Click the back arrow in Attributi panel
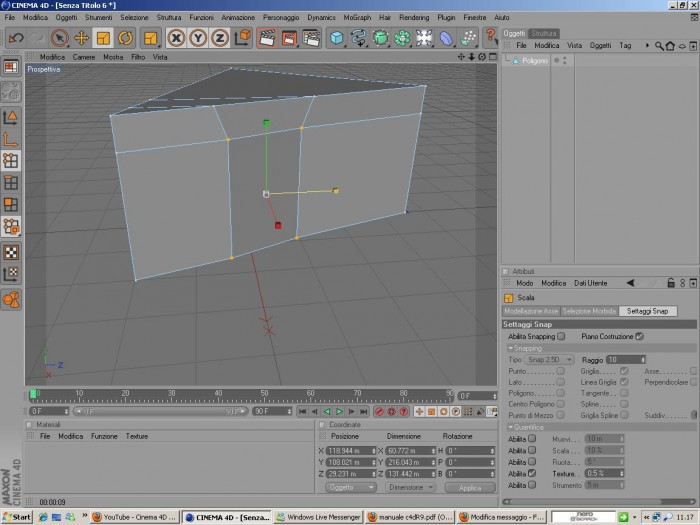Image resolution: width=700 pixels, height=525 pixels. tap(630, 283)
